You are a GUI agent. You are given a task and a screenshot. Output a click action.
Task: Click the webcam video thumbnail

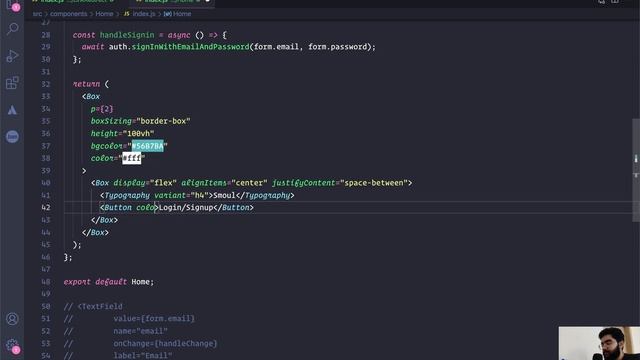[x=599, y=343]
